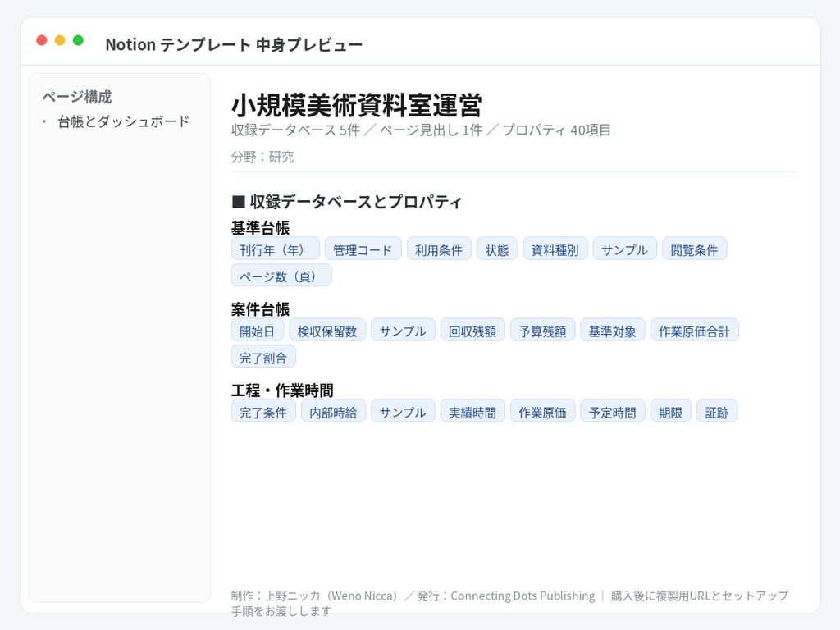This screenshot has height=630, width=840.
Task: Select the 実績時間 property tag
Action: pos(472,412)
